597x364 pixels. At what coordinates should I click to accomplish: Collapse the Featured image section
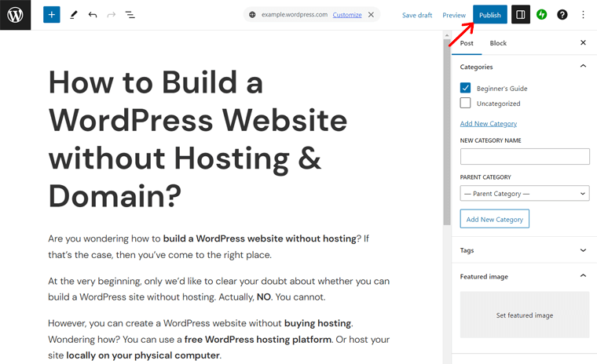583,276
